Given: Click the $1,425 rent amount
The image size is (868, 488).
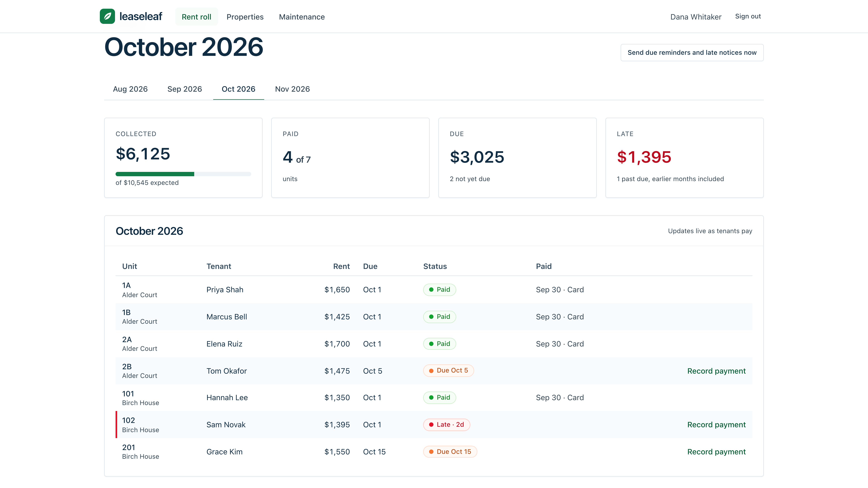Looking at the screenshot, I should click(x=337, y=317).
